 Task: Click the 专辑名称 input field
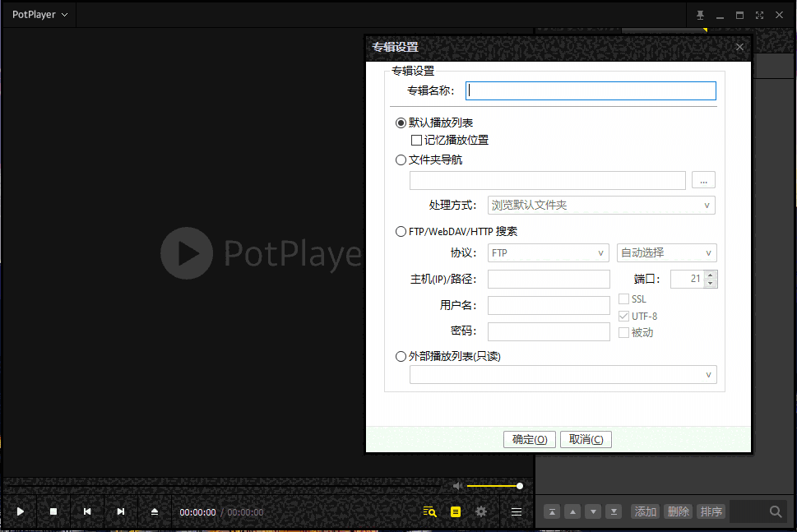tap(591, 90)
